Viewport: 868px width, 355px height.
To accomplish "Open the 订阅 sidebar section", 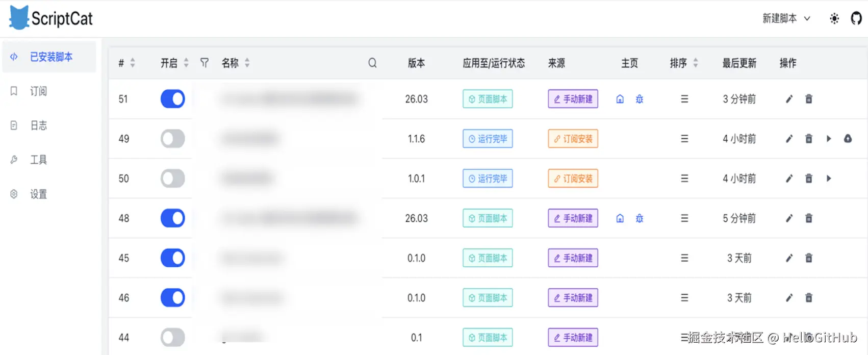I will (x=38, y=91).
